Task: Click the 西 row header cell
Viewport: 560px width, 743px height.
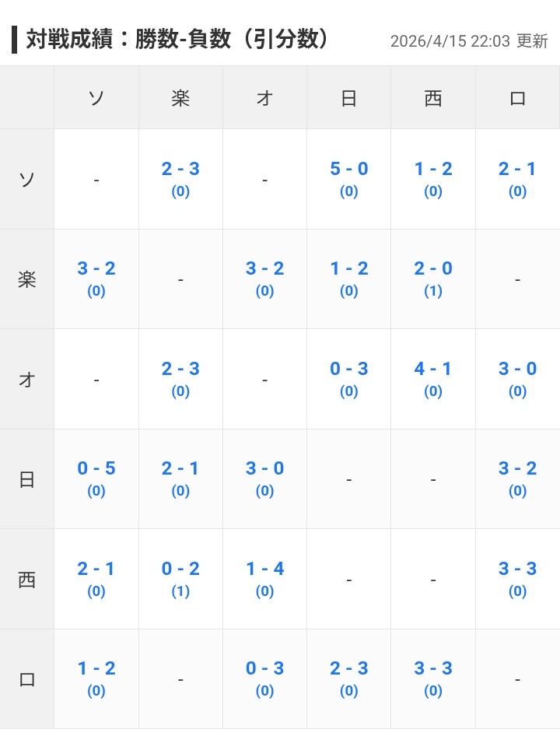Action: pos(26,580)
